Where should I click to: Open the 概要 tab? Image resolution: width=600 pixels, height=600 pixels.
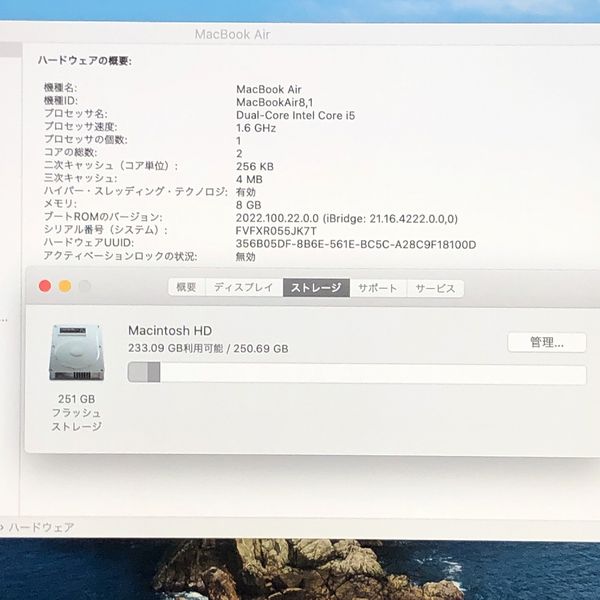pos(187,287)
